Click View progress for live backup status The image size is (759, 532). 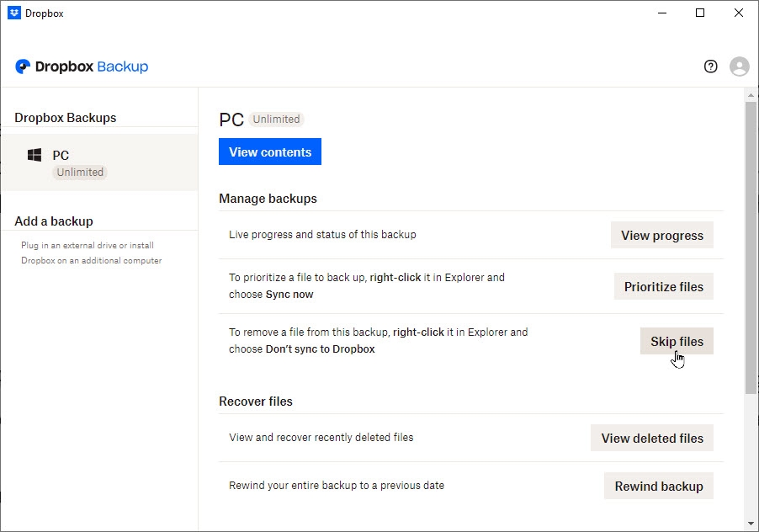(x=661, y=235)
